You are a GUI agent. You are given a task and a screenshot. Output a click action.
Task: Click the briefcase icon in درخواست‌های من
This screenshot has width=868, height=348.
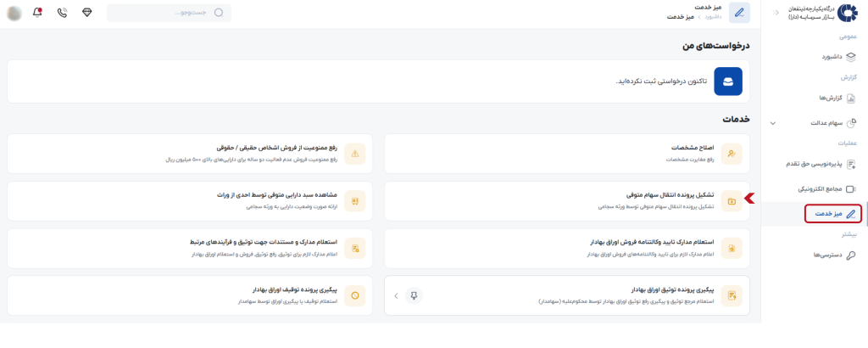tap(728, 81)
